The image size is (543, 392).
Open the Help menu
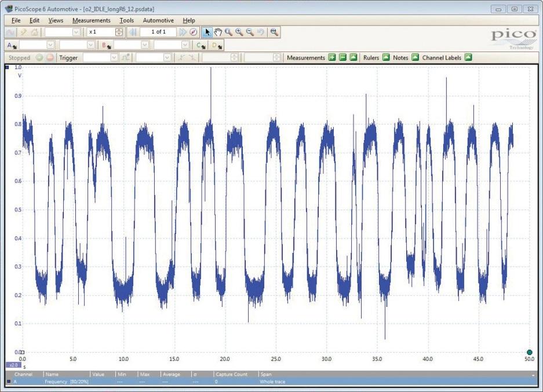pyautogui.click(x=189, y=20)
